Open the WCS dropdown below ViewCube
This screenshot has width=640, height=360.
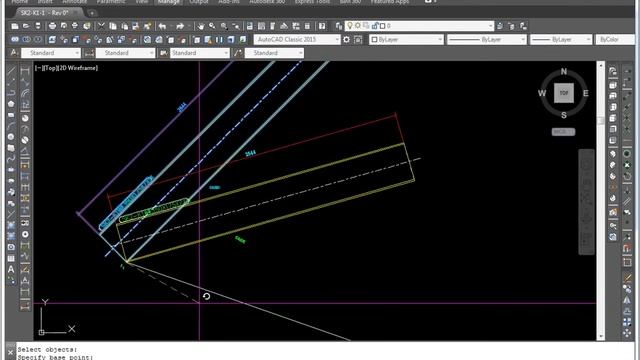(x=563, y=132)
